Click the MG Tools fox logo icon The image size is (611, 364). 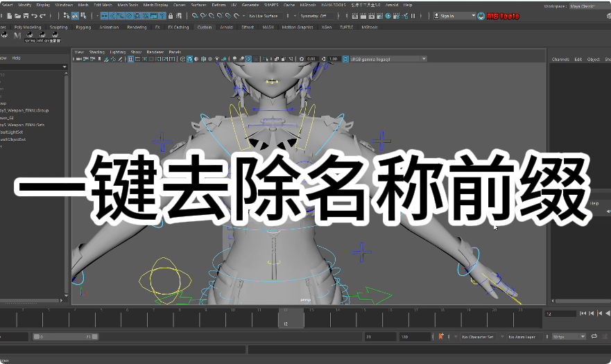(x=481, y=16)
